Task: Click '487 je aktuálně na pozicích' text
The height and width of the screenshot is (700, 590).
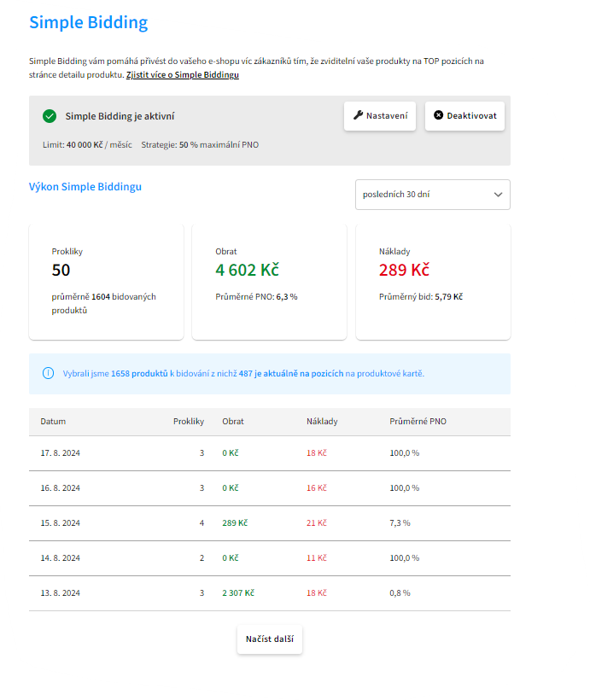Action: [x=291, y=374]
